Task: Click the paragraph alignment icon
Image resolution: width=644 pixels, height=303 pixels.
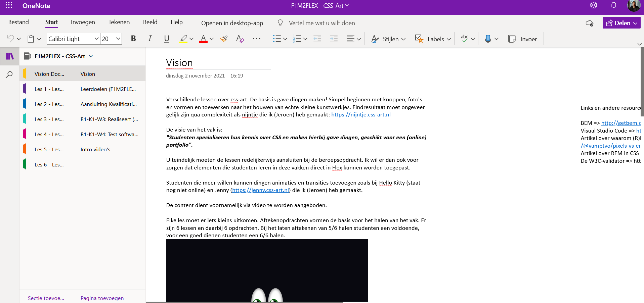Action: point(350,39)
